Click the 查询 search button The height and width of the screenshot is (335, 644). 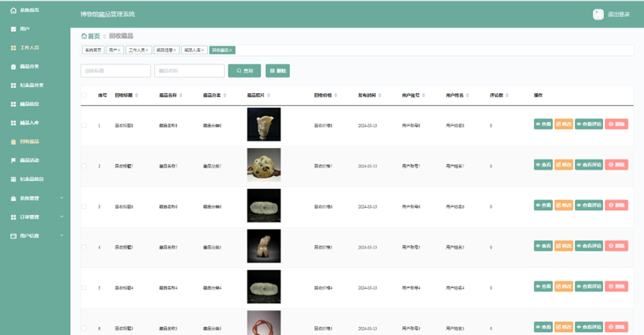(x=244, y=71)
